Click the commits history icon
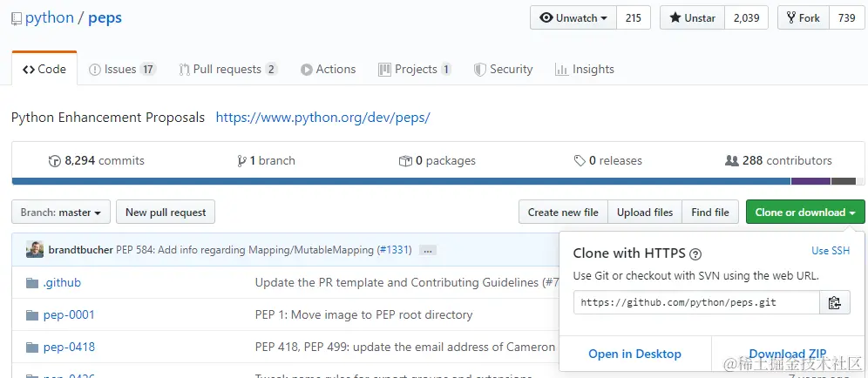868x378 pixels. [x=55, y=161]
